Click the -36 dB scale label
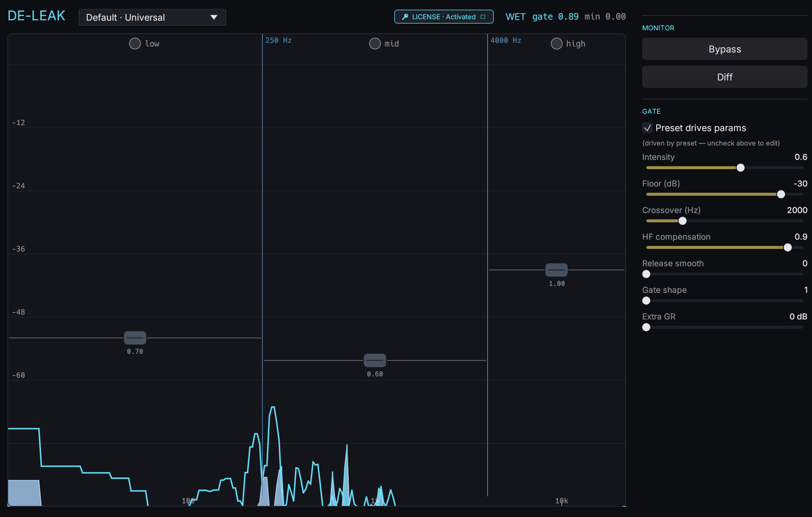This screenshot has height=517, width=812. click(19, 249)
